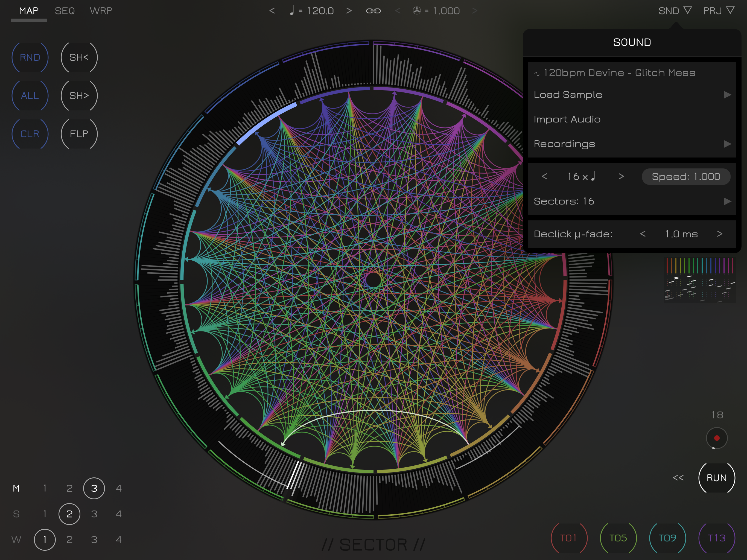
Task: Switch to the SEQ tab
Action: (x=65, y=11)
